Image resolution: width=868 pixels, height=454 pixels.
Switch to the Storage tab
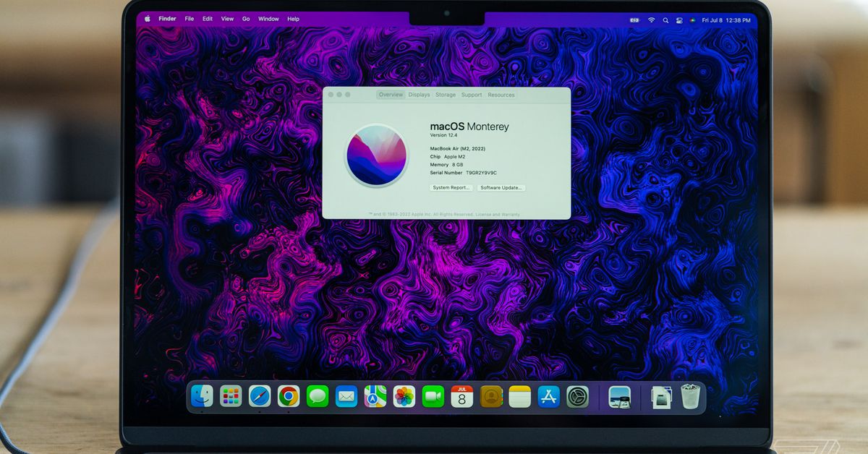coord(446,95)
